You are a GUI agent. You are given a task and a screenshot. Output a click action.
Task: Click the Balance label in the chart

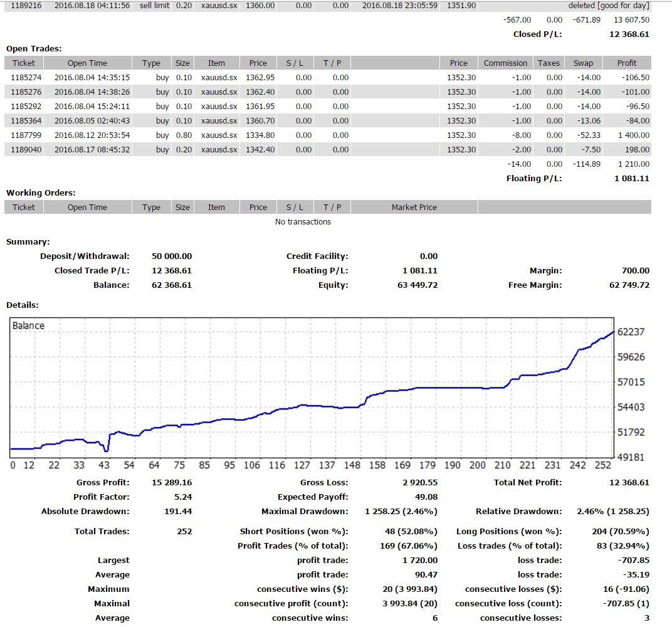pyautogui.click(x=28, y=325)
